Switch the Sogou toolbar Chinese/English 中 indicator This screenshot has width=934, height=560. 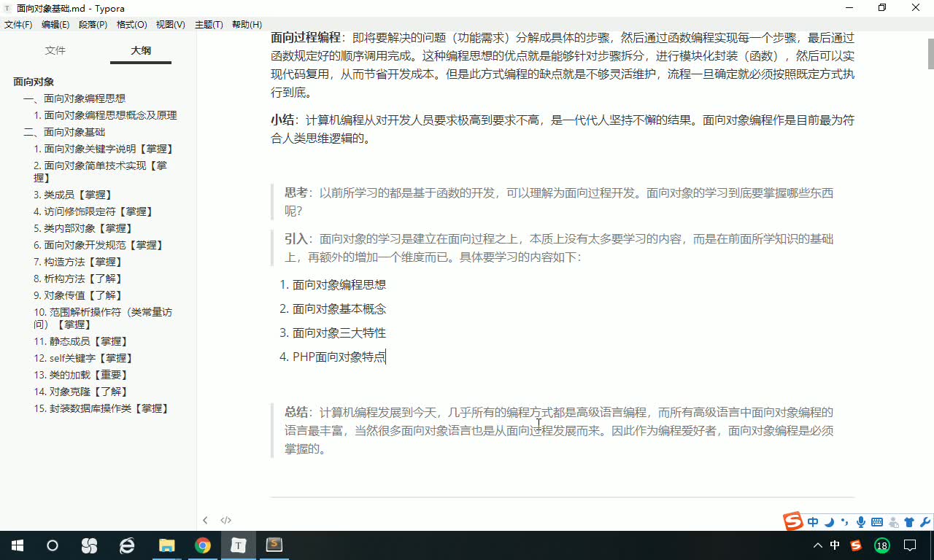tap(814, 522)
